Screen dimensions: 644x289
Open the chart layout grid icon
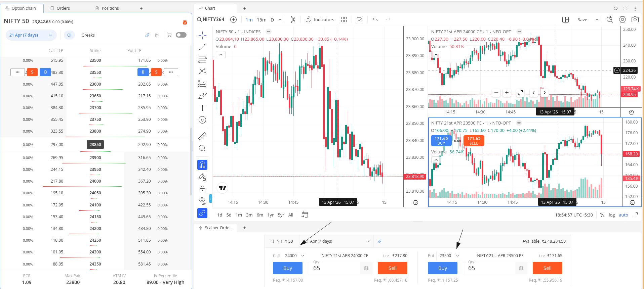pos(566,19)
